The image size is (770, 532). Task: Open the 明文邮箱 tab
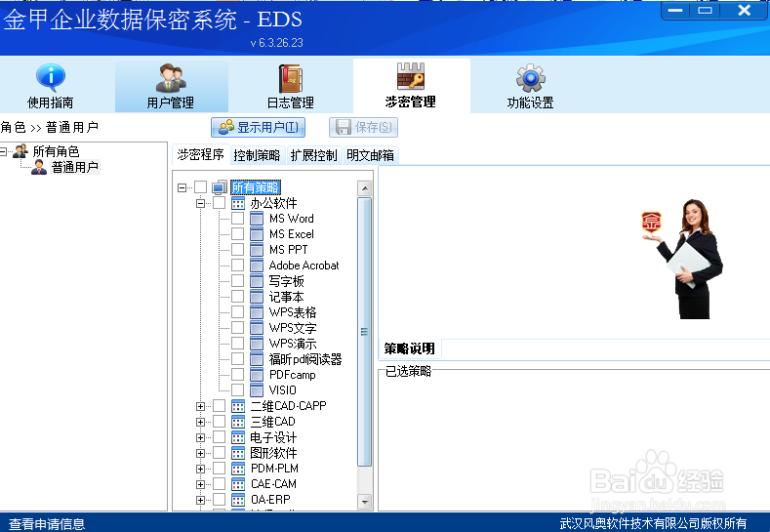point(370,155)
